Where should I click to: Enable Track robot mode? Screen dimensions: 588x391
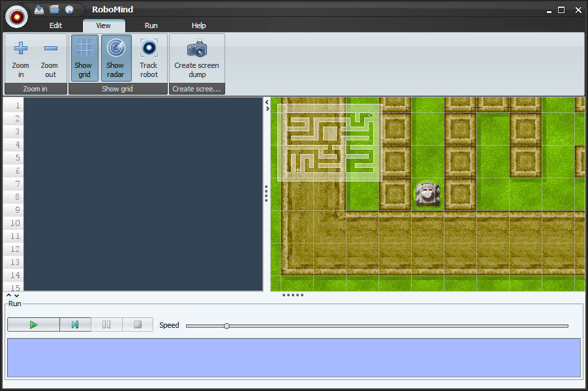point(149,58)
